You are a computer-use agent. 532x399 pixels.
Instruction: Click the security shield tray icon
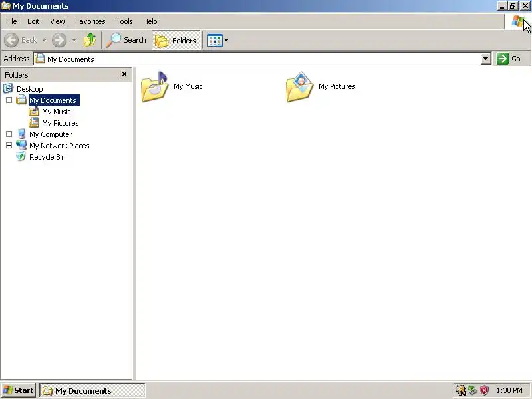coord(485,390)
